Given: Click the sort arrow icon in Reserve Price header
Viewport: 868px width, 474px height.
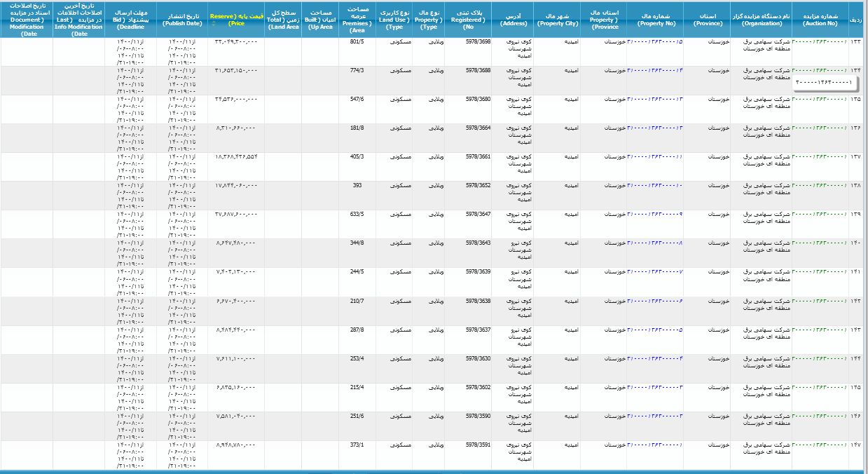Looking at the screenshot, I should (213, 23).
